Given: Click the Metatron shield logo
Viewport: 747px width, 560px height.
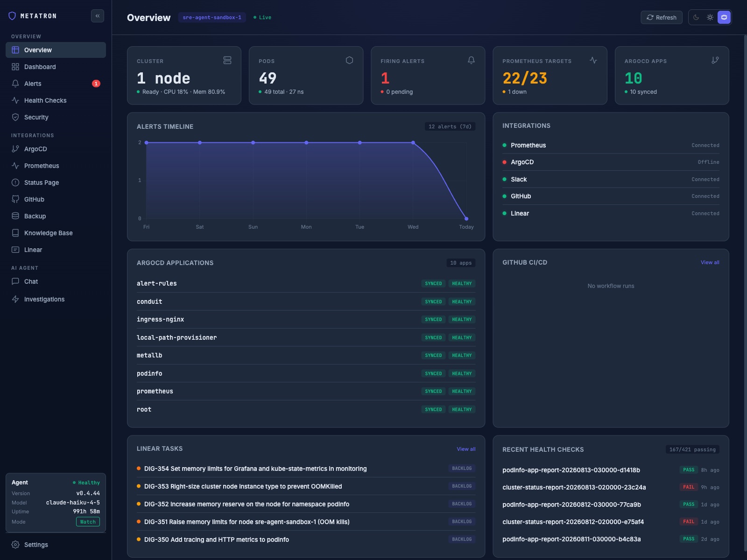Looking at the screenshot, I should pos(13,16).
